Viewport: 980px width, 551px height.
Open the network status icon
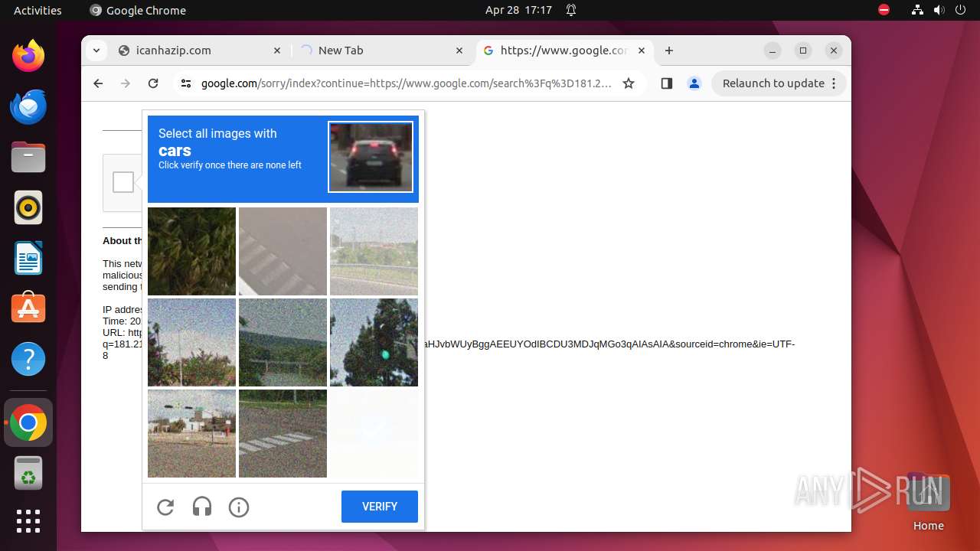pos(917,10)
